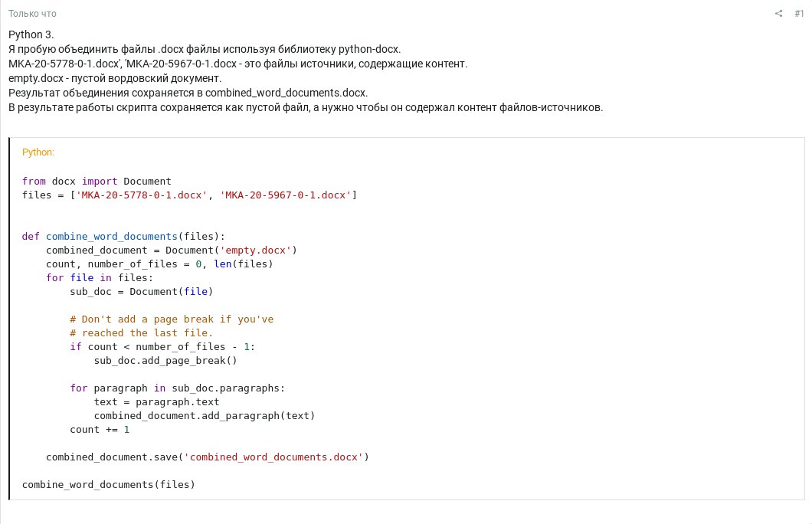Click the sentence mentioning python-docx library

(205, 49)
